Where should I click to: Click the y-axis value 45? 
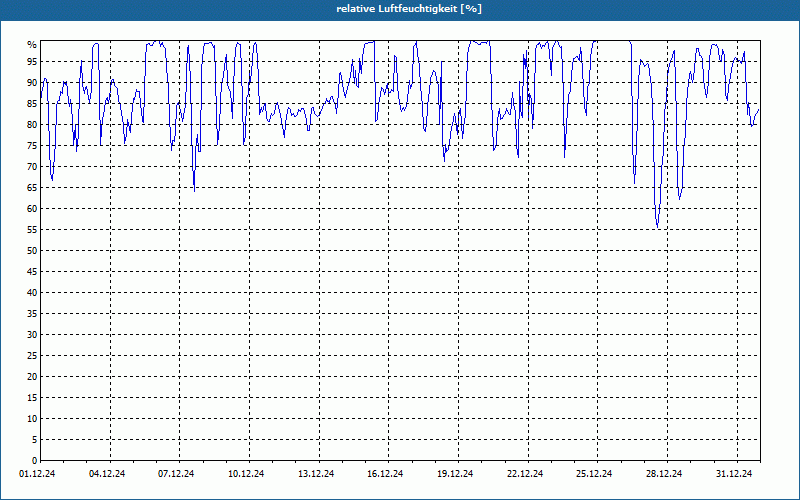(32, 271)
